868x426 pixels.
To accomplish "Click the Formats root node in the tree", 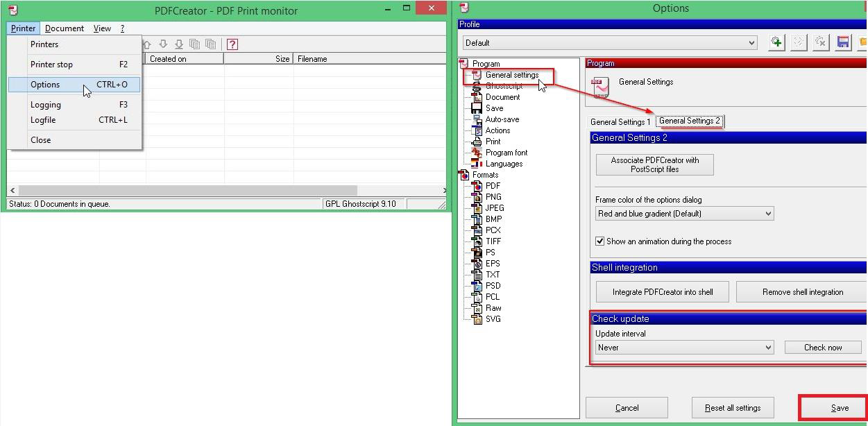I will click(x=486, y=175).
